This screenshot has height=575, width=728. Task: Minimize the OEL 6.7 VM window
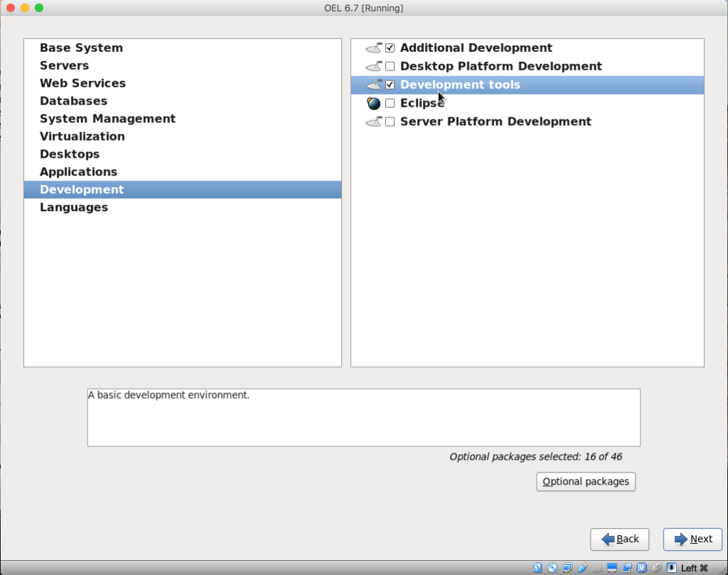(x=25, y=8)
